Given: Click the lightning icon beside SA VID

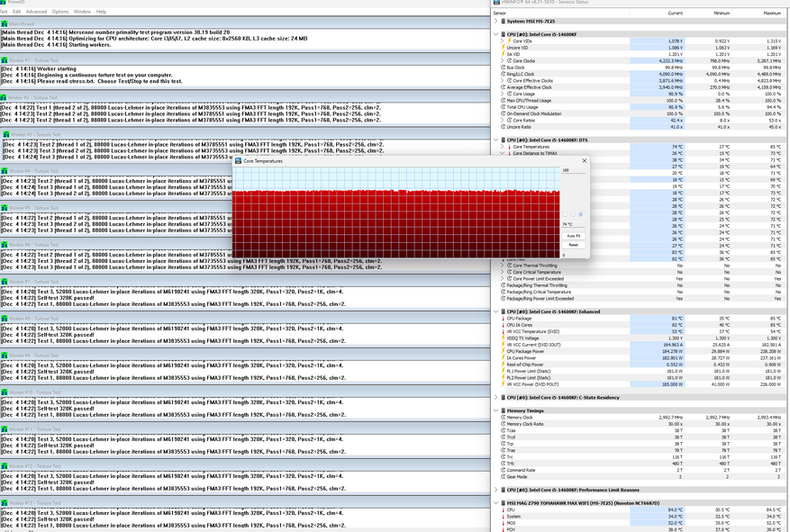Looking at the screenshot, I should point(503,54).
